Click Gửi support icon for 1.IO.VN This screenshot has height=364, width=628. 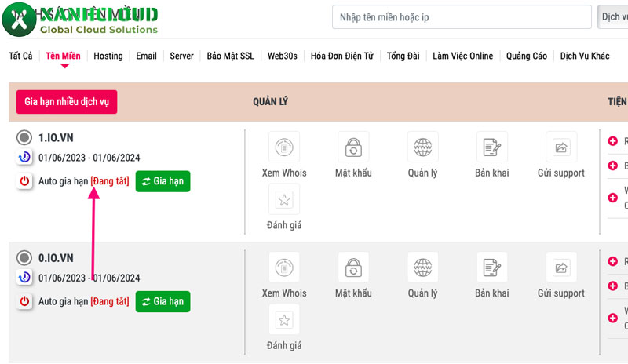point(561,147)
